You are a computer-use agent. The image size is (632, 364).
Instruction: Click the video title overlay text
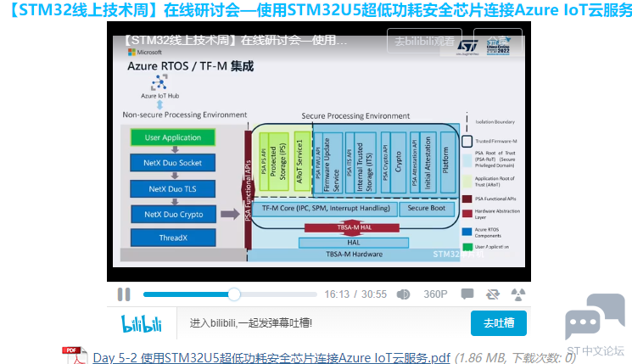[235, 41]
